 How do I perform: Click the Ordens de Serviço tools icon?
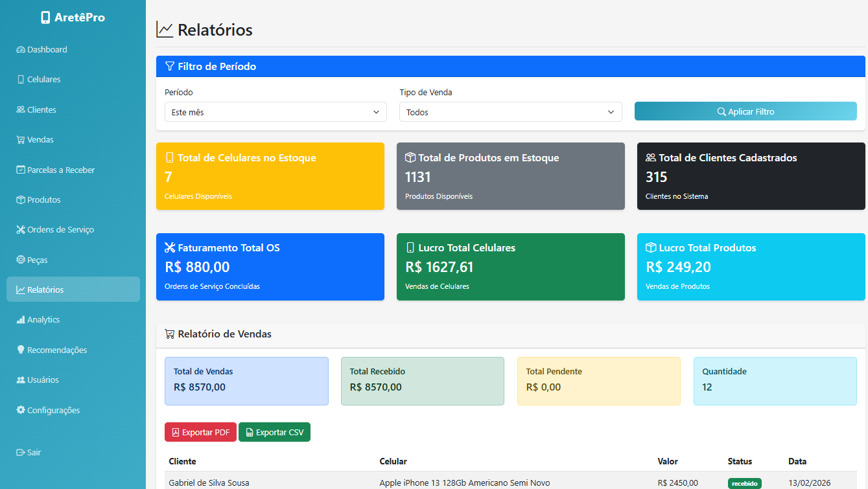click(x=21, y=230)
